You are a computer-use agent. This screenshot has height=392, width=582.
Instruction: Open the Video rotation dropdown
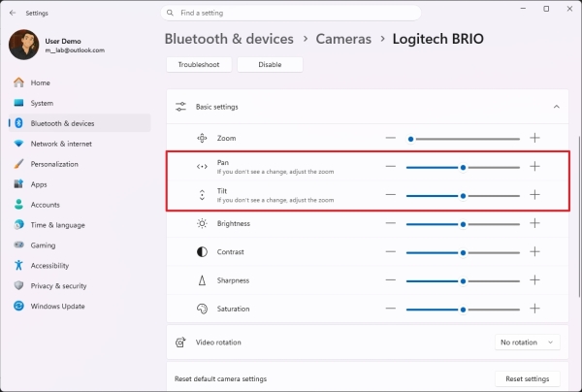tap(527, 343)
